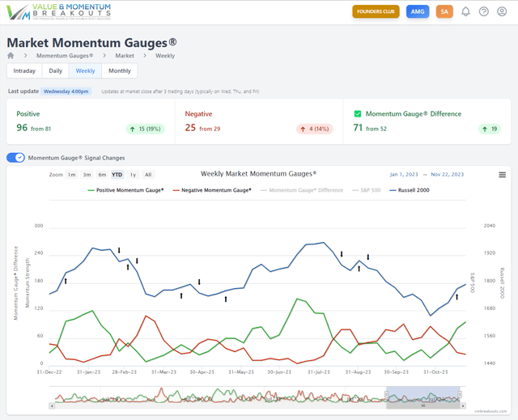Click the Value & Momentum Breakouts logo
518x420 pixels.
click(57, 11)
